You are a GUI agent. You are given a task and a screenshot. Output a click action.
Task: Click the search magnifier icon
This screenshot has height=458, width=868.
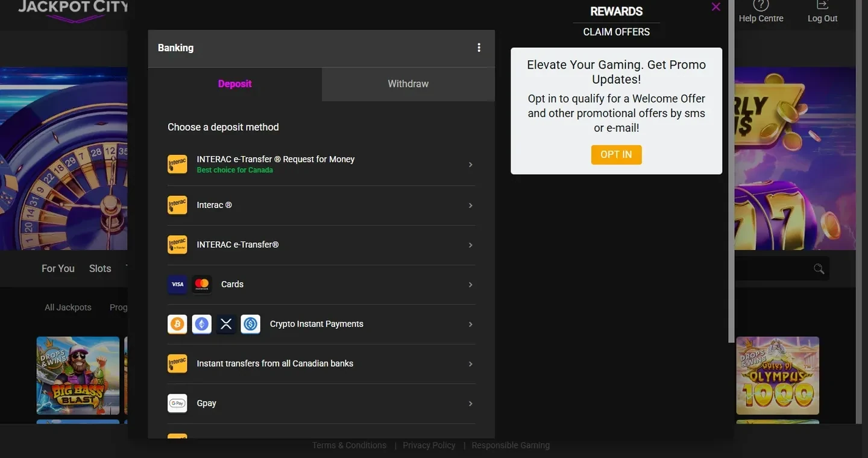(x=819, y=269)
